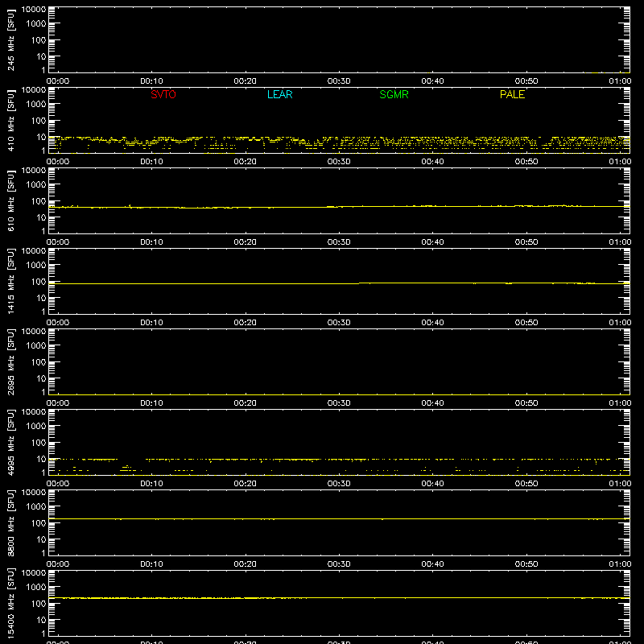Select the 610 MHz [SFU] axis title

point(10,200)
